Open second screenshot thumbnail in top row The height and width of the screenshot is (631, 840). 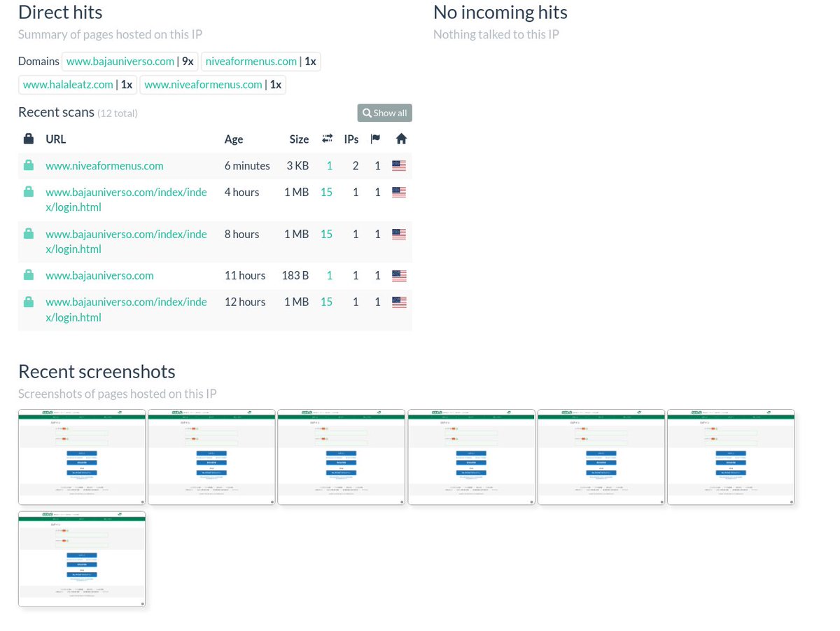pos(211,457)
